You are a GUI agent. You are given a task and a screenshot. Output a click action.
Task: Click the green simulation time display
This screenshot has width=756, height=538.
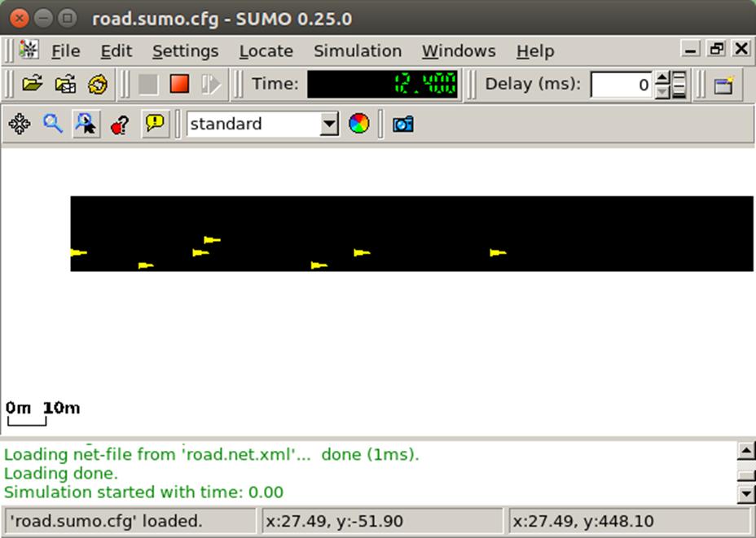382,85
